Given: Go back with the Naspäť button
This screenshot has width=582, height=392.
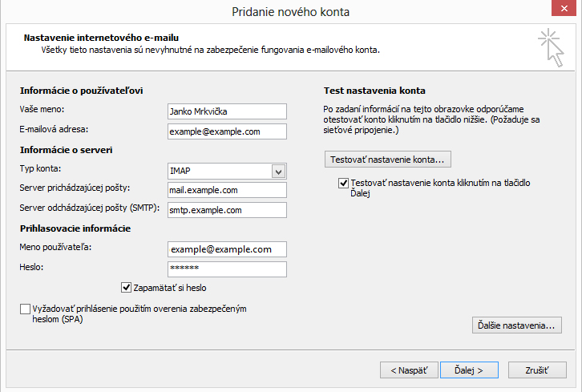Looking at the screenshot, I should (x=409, y=370).
